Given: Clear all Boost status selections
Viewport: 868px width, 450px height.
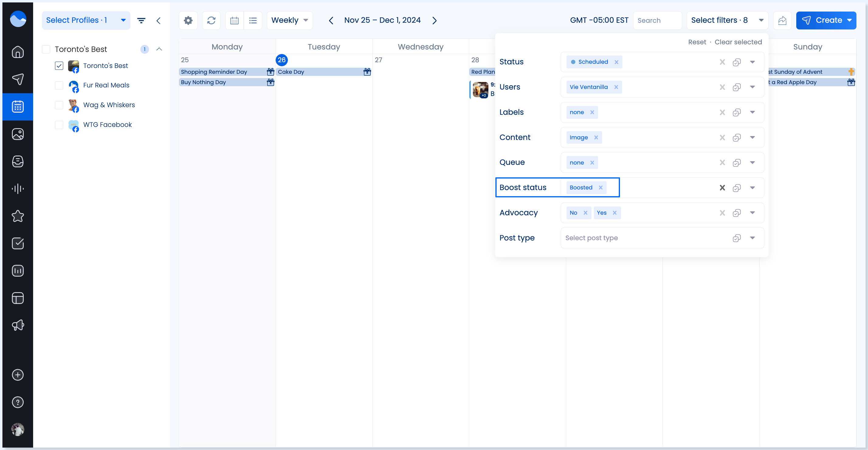Looking at the screenshot, I should click(722, 187).
